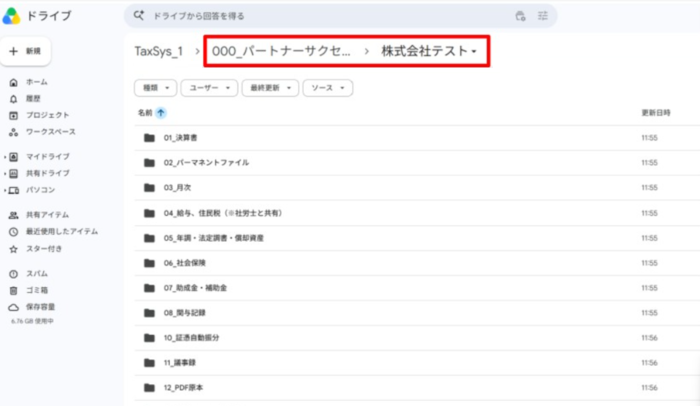Open スター付き in the sidebar

click(x=44, y=249)
